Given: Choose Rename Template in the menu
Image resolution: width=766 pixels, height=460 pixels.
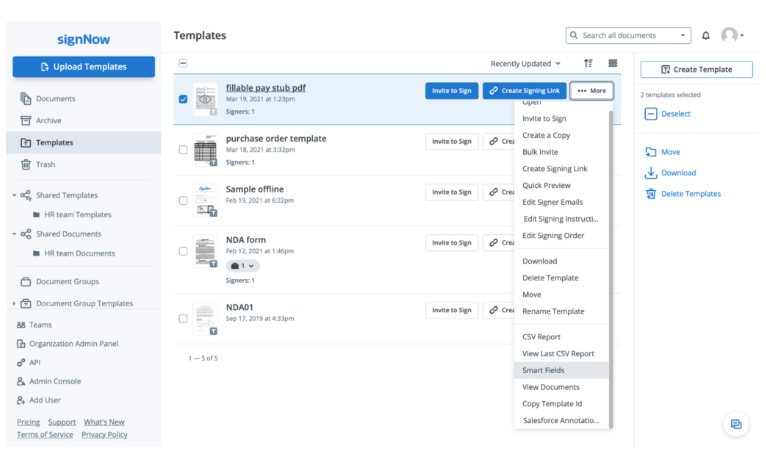Looking at the screenshot, I should [553, 311].
